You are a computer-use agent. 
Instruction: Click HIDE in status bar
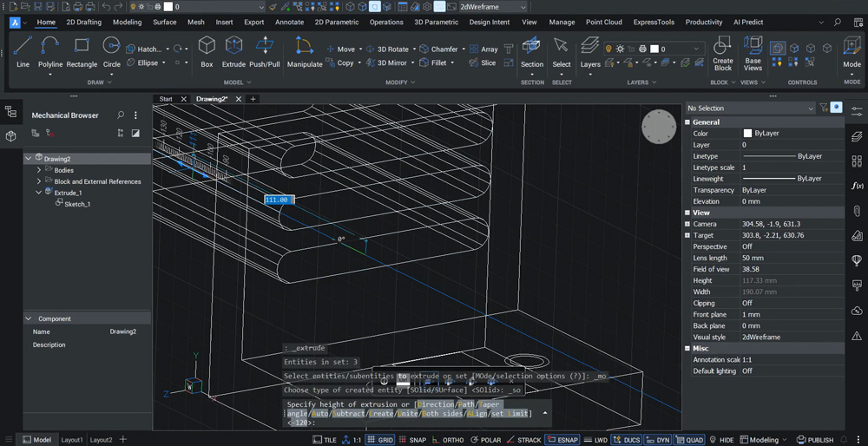click(x=721, y=440)
